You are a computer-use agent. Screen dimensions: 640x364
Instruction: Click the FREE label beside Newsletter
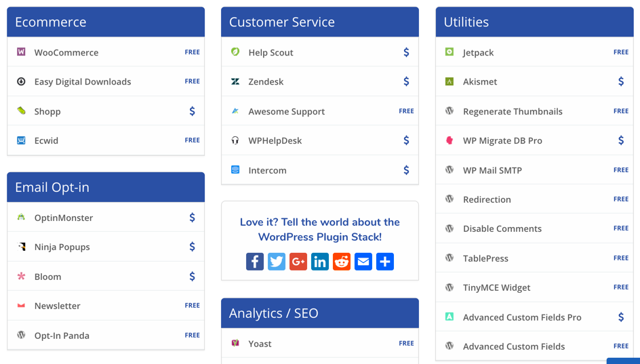tap(193, 306)
